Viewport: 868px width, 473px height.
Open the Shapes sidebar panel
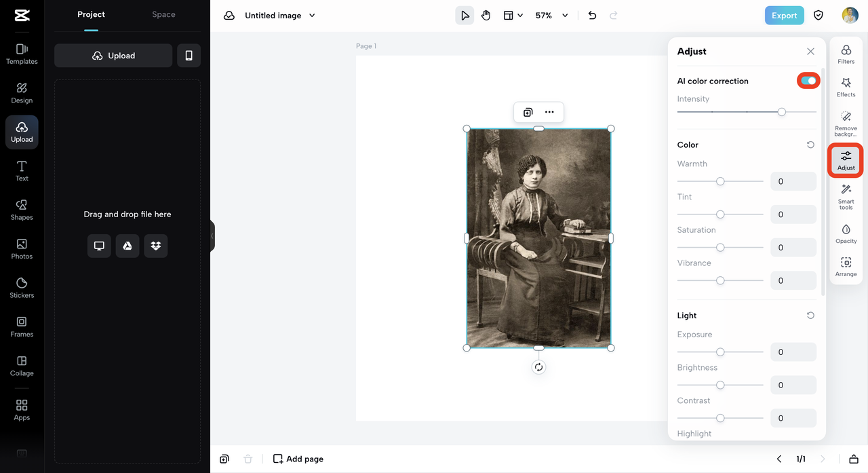pos(22,210)
